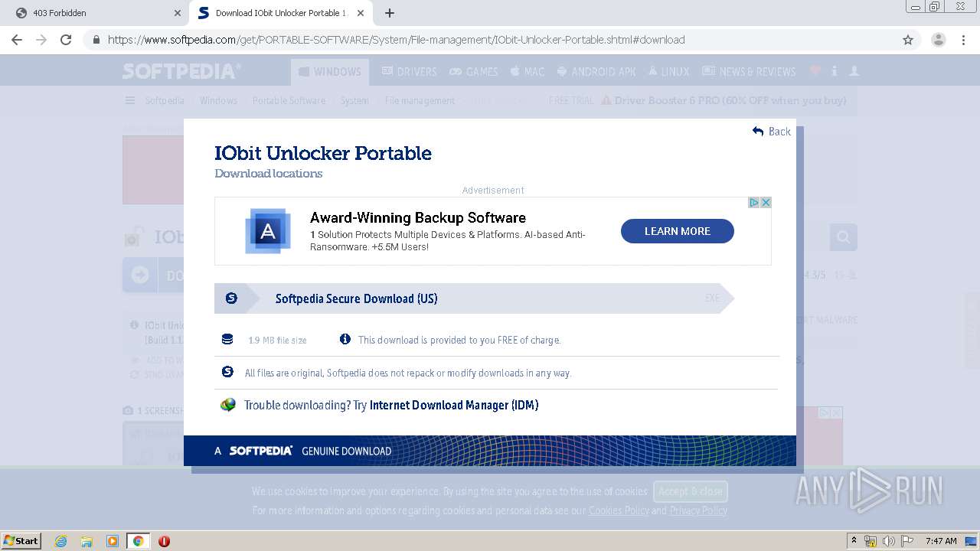Click the search magnifier icon on the page
980x551 pixels.
click(x=844, y=237)
